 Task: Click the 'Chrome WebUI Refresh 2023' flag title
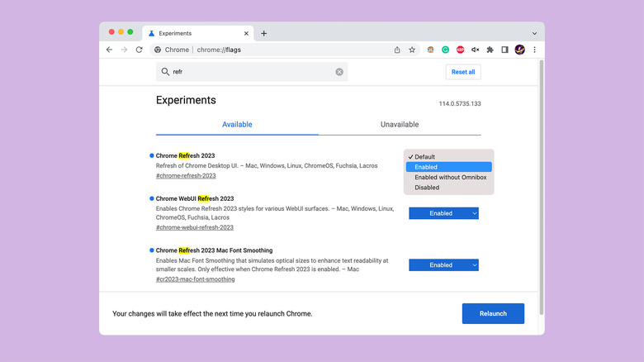pos(195,198)
